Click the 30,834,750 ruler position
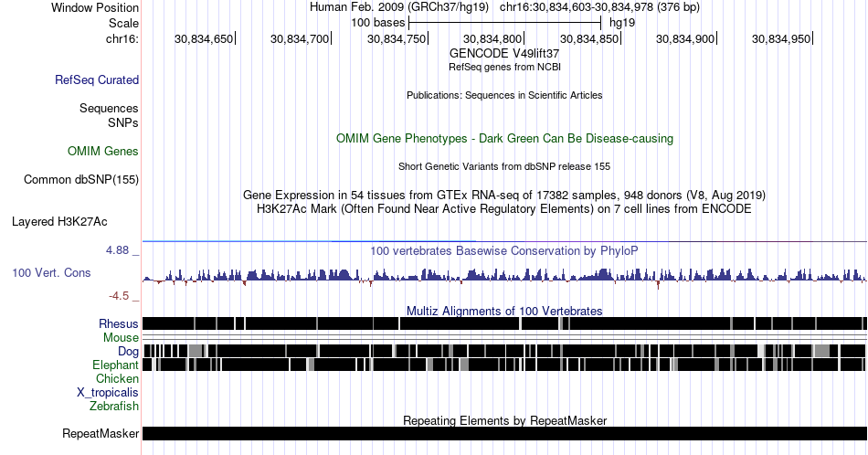The width and height of the screenshot is (868, 455). (397, 38)
